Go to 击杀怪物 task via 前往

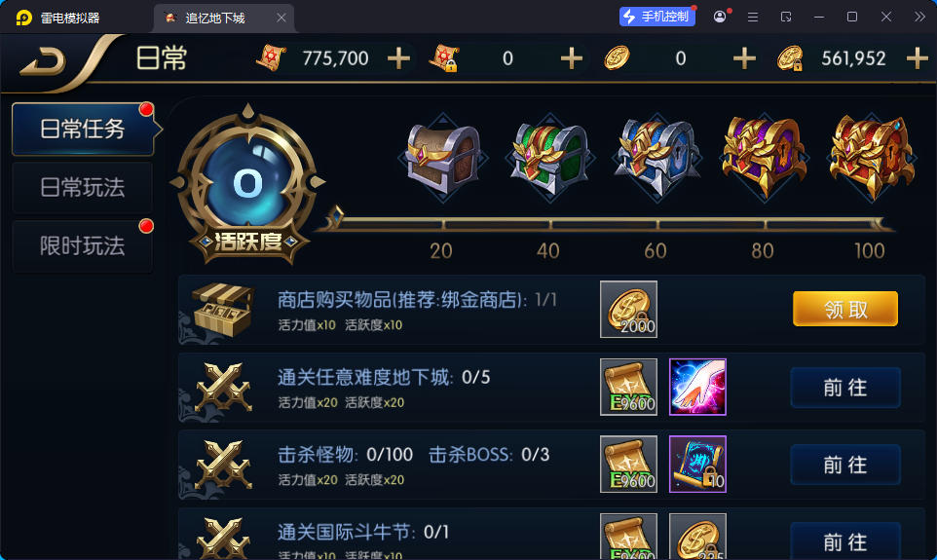tap(845, 465)
